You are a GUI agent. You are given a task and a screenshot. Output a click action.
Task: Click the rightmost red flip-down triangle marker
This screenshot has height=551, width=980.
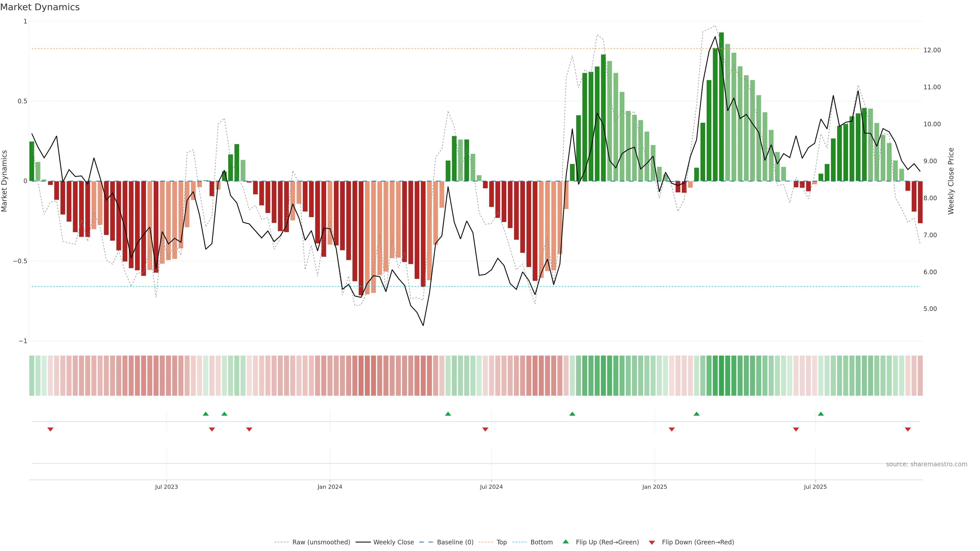pos(908,429)
